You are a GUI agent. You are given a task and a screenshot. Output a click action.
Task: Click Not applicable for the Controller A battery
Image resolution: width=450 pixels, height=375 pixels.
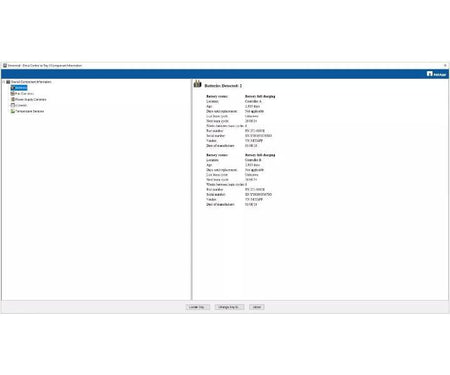254,111
